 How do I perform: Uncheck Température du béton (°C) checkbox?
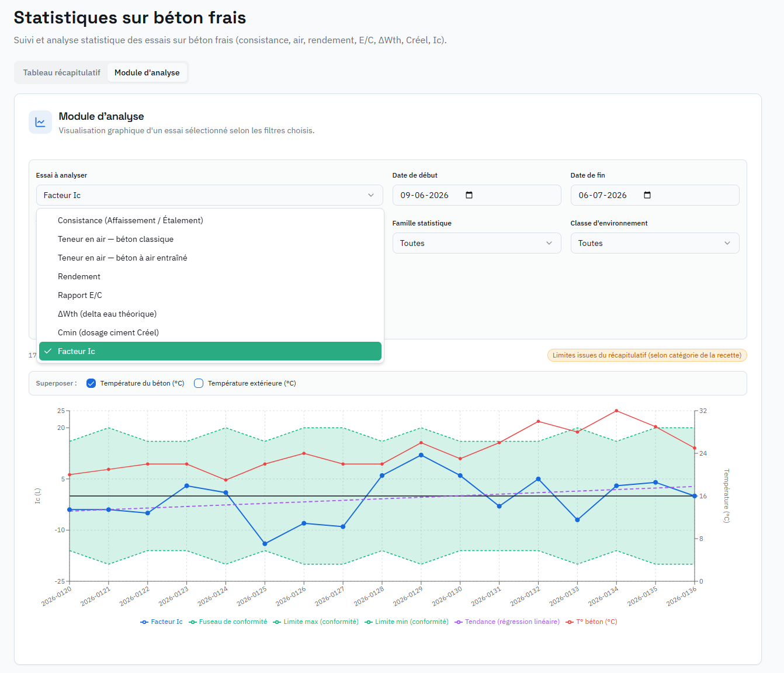91,383
